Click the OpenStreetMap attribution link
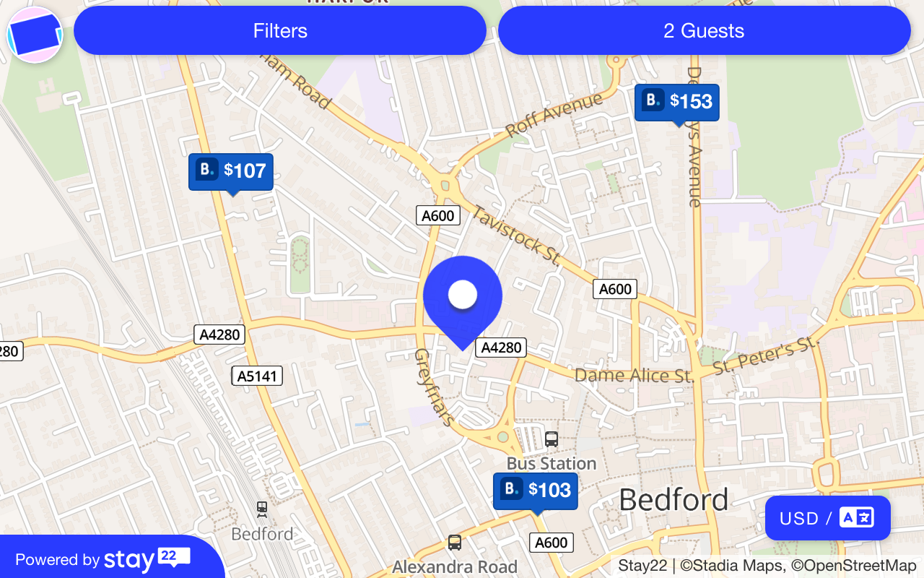Viewport: 924px width, 578px height. (x=853, y=566)
